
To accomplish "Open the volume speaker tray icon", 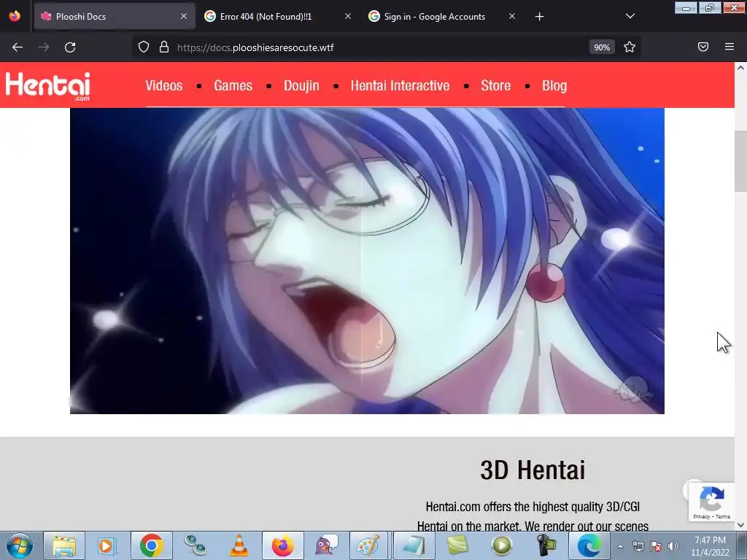I will click(673, 546).
